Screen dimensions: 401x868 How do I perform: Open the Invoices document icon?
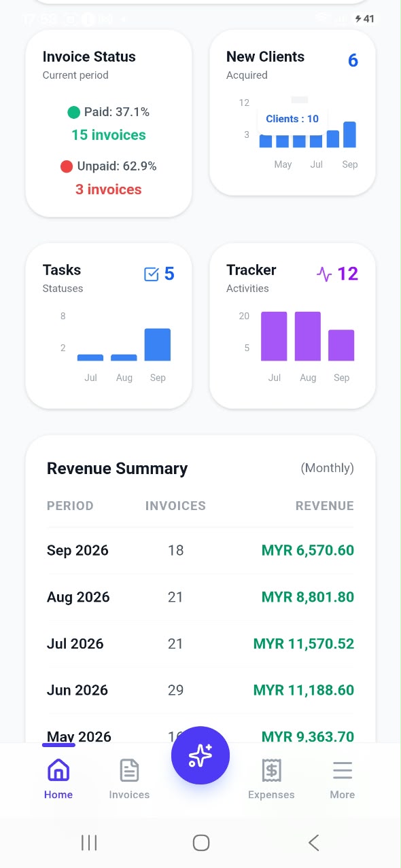pos(129,770)
